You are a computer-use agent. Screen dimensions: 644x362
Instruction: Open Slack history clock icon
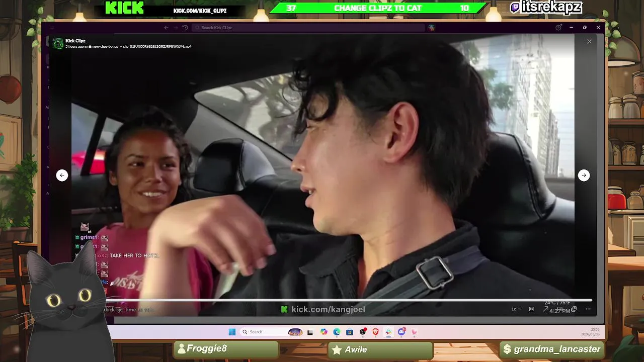(x=185, y=28)
